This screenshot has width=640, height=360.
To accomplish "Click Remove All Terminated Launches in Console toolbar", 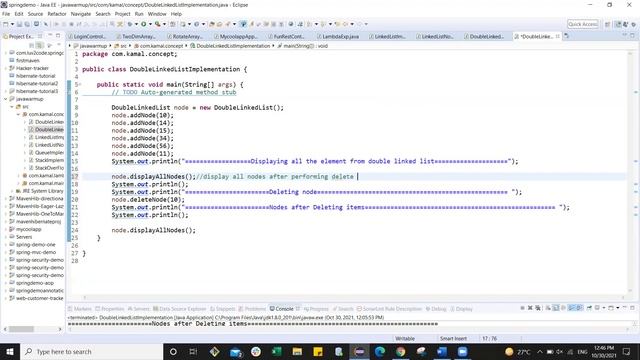I will tap(538, 308).
